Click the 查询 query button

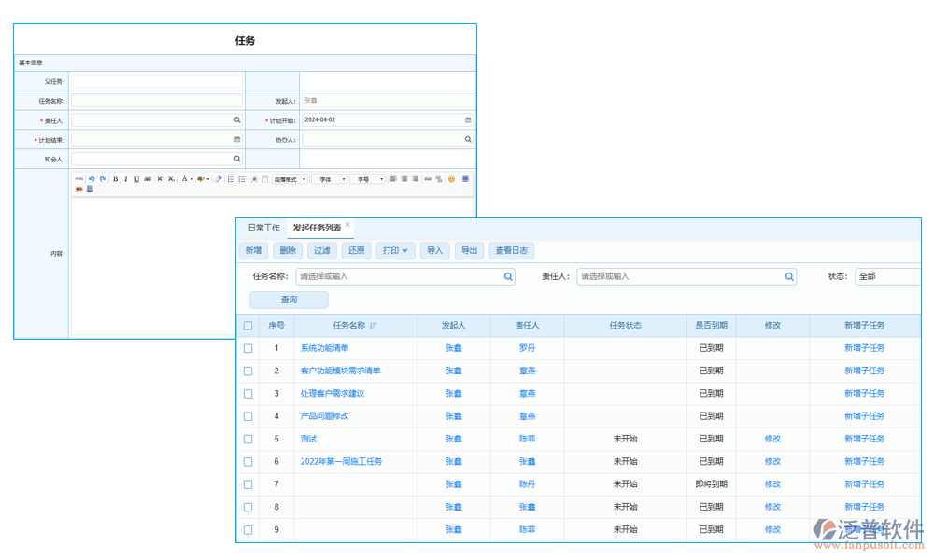click(x=289, y=299)
